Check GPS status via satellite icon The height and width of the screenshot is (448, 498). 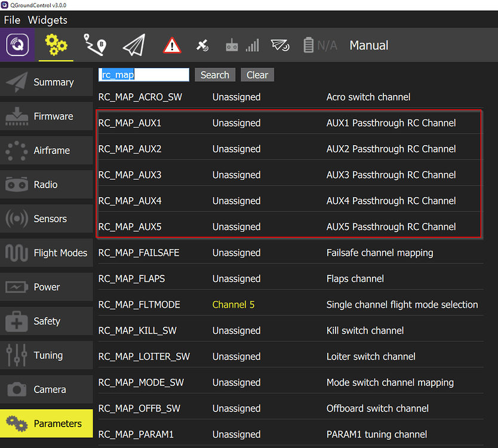point(202,45)
